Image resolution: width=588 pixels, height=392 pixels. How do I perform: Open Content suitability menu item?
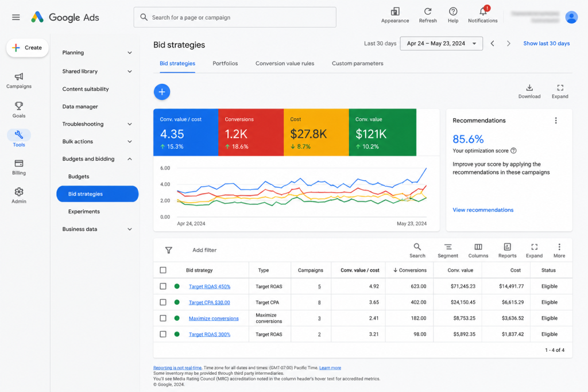pyautogui.click(x=86, y=89)
